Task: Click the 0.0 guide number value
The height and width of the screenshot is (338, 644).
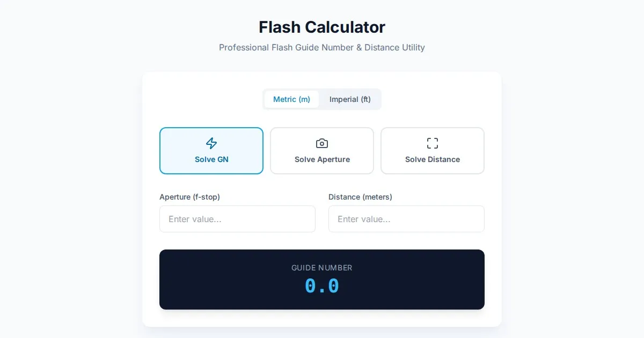Action: 322,286
